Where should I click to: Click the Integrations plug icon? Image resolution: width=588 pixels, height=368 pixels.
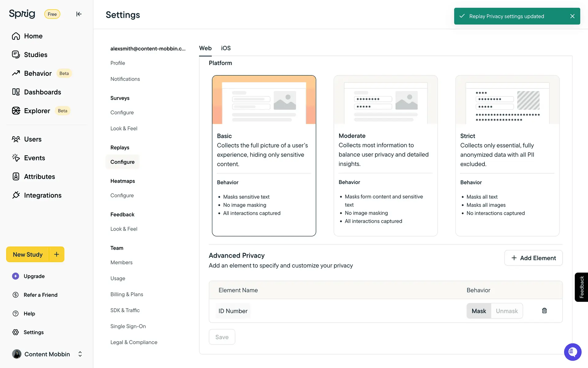(16, 195)
